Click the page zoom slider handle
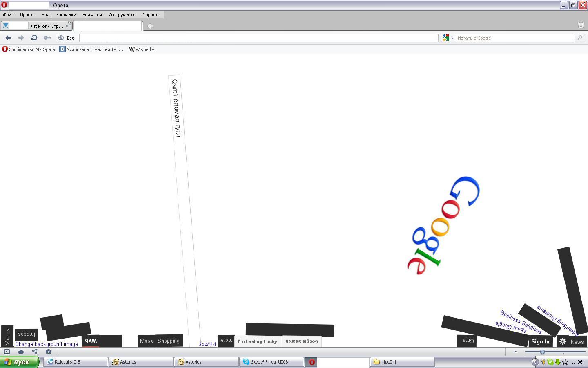588x368 pixels. pos(542,352)
